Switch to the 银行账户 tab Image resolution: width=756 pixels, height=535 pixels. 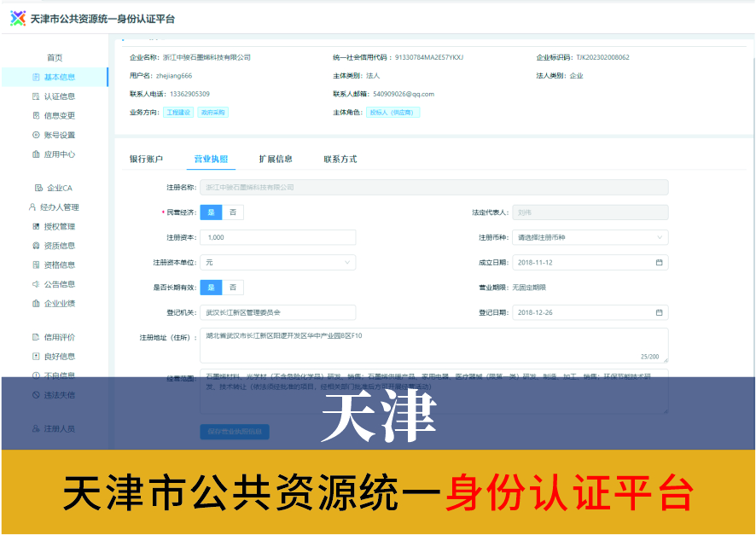coord(146,159)
